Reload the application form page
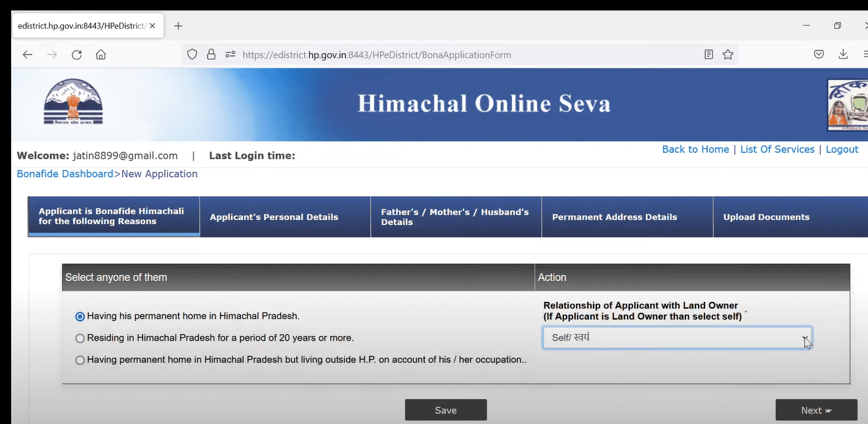The height and width of the screenshot is (424, 868). click(76, 54)
